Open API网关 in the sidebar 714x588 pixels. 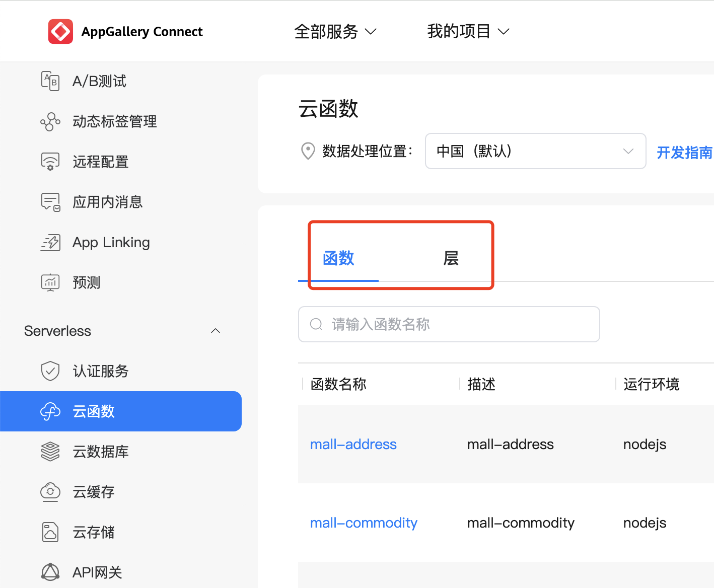[x=97, y=572]
